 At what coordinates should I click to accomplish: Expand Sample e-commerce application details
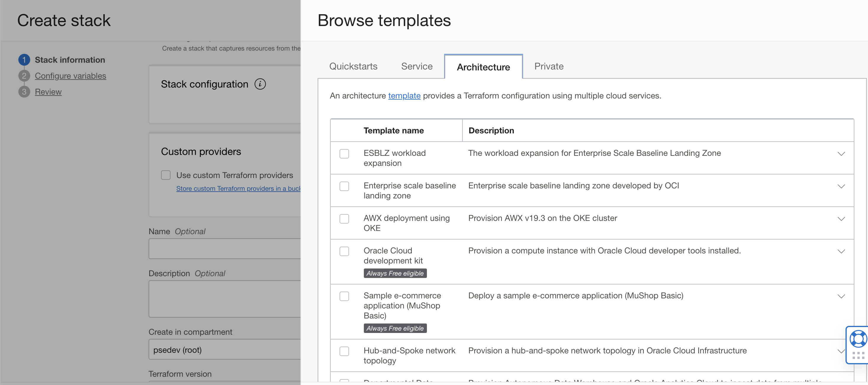point(841,296)
